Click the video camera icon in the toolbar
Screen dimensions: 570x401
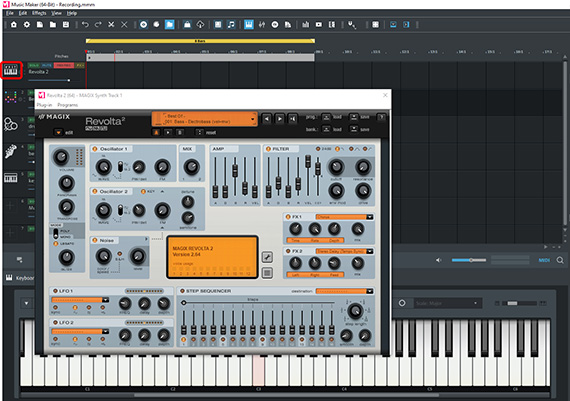coord(319,25)
